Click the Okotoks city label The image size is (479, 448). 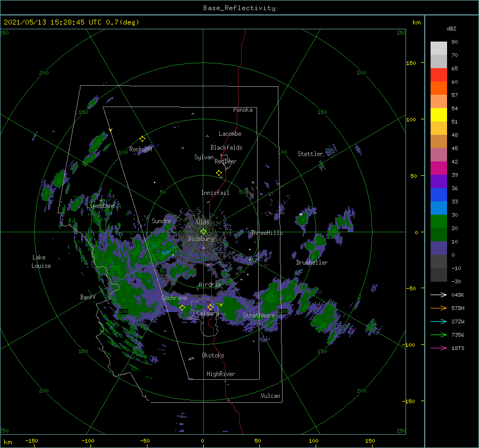click(x=213, y=355)
